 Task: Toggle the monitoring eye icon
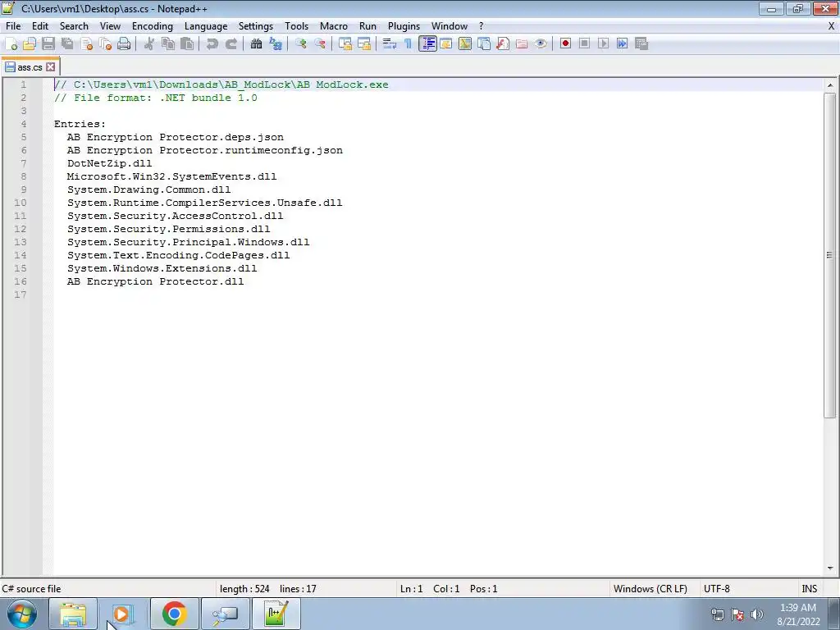(541, 44)
